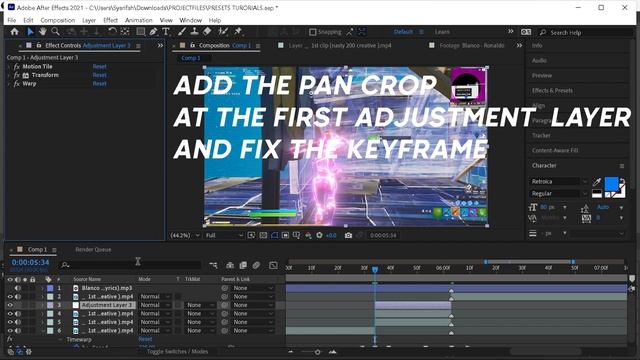Image resolution: width=640 pixels, height=360 pixels.
Task: Reset the Timewarp effect in timeline
Action: (x=145, y=339)
